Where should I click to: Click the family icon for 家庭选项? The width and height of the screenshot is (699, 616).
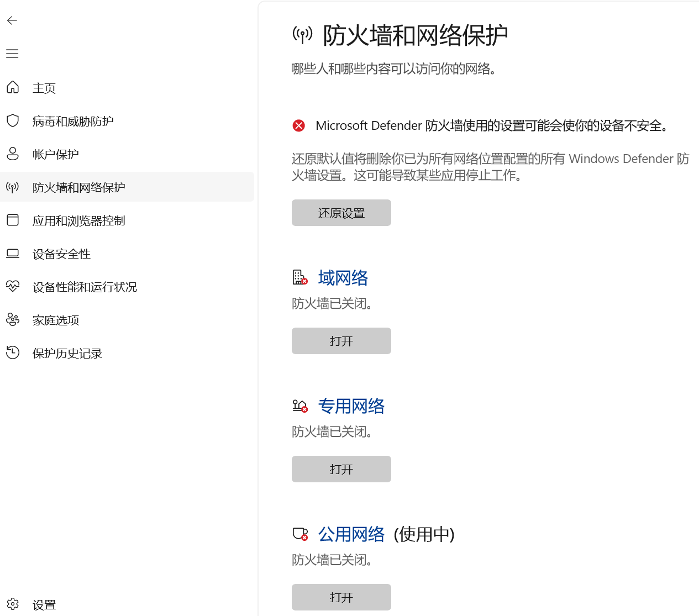(13, 319)
